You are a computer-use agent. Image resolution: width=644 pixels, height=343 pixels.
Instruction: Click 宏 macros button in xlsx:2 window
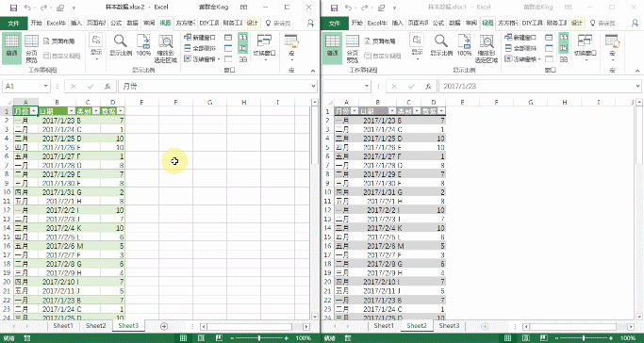point(290,46)
